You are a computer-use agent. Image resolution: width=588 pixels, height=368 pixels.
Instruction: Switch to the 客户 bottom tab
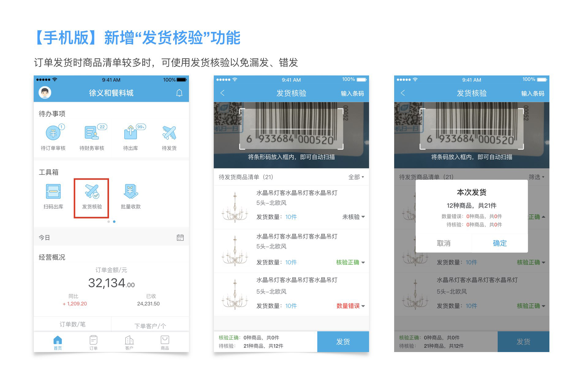[x=129, y=342]
